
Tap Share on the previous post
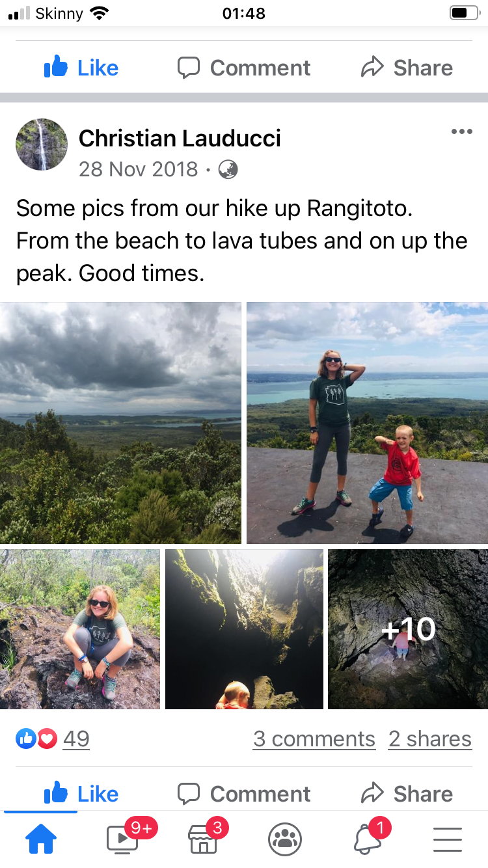click(x=407, y=68)
